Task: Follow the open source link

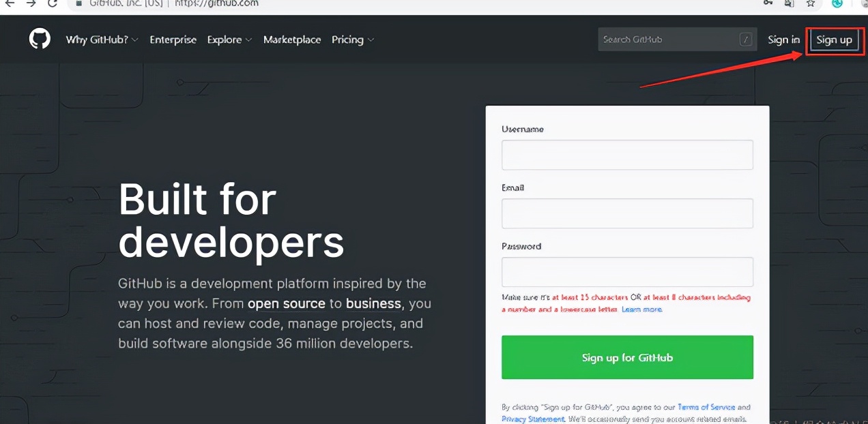Action: click(287, 303)
